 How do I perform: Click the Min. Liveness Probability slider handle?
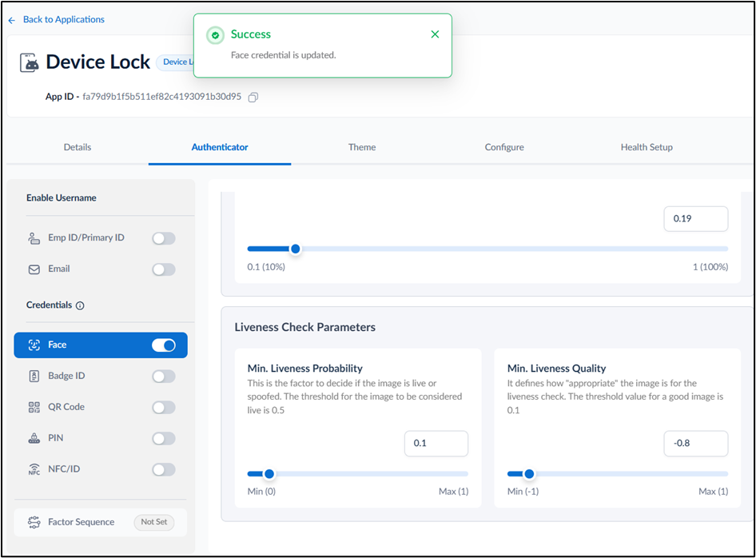[x=269, y=474]
